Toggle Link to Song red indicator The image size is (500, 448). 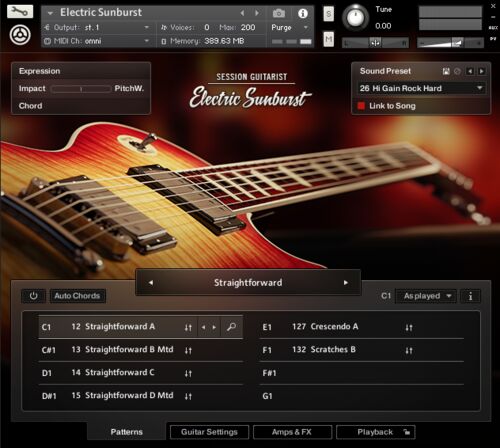point(361,106)
